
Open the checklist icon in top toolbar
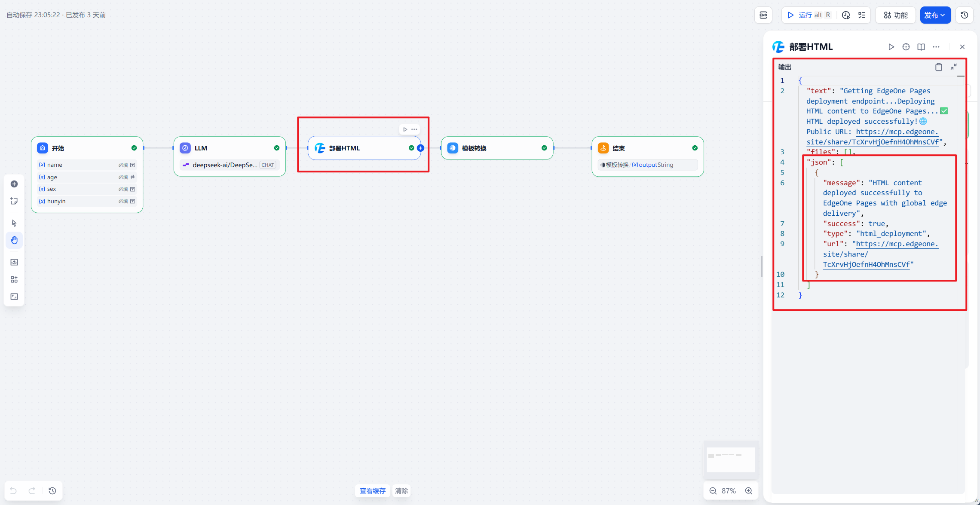862,15
